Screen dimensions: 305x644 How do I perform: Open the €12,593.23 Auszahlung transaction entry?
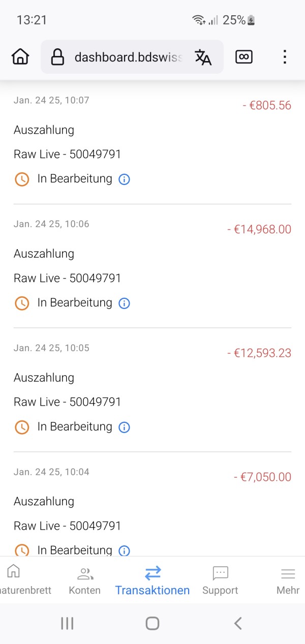point(152,389)
